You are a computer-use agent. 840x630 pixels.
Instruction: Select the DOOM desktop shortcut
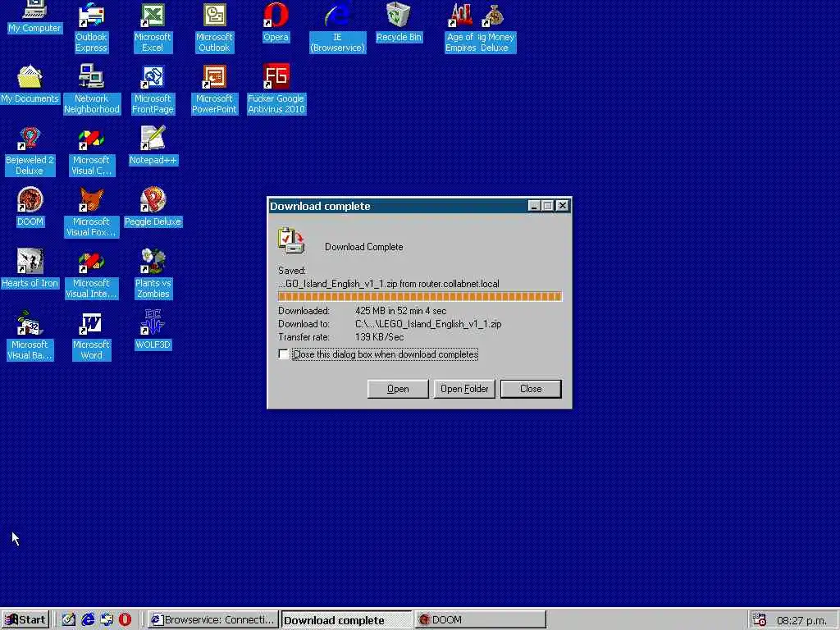30,207
